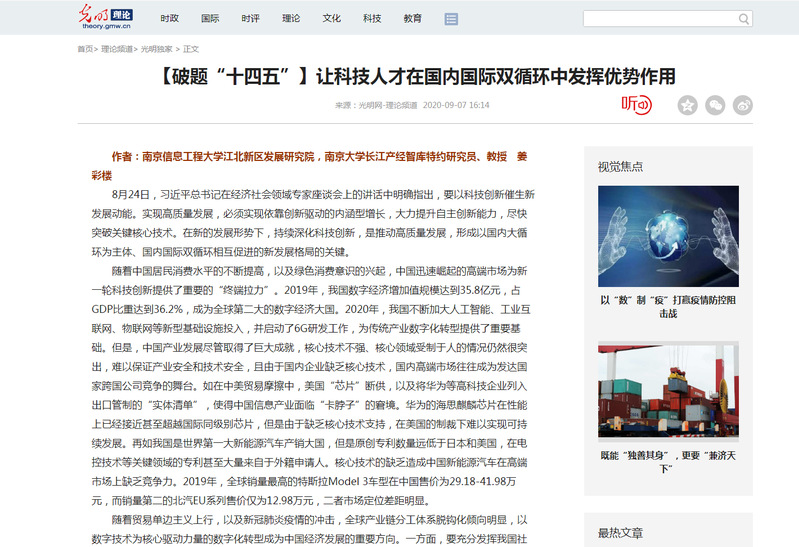Favorite the article with the star icon
799x547 pixels.
[x=687, y=105]
